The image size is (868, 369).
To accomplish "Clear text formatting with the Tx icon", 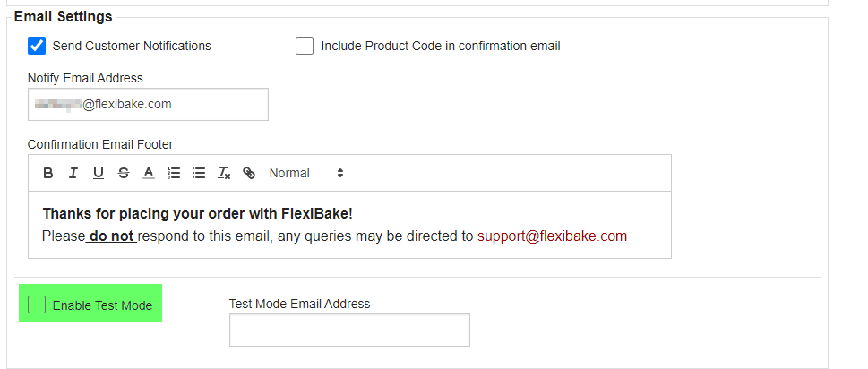I will click(224, 173).
